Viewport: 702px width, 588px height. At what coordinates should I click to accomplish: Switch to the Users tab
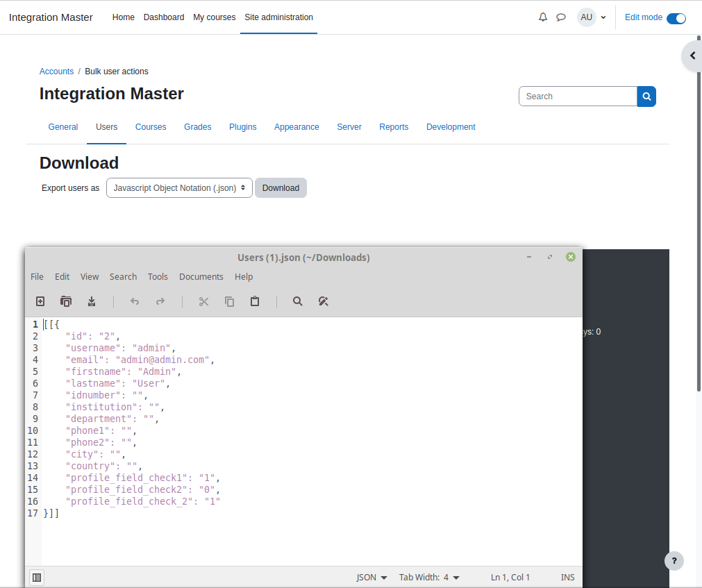(x=106, y=127)
